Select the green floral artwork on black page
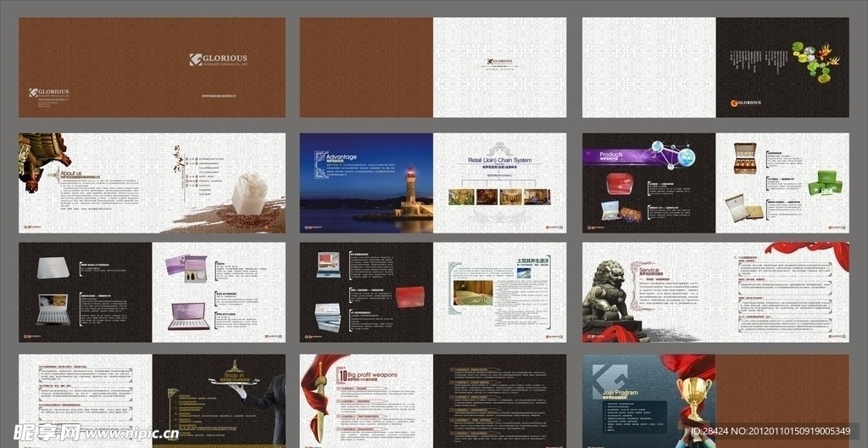This screenshot has height=448, width=868. (x=815, y=62)
